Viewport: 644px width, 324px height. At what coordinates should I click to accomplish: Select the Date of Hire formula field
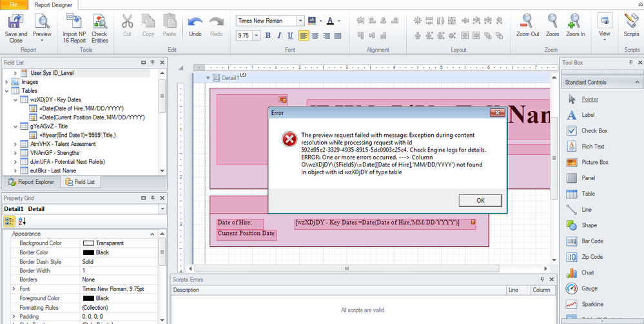point(81,108)
